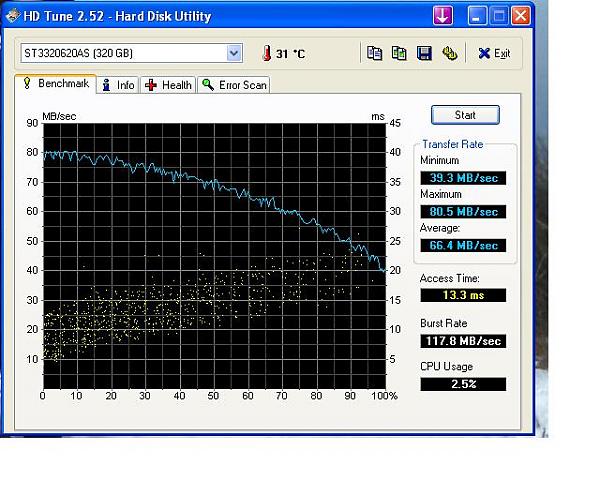The image size is (600, 480).
Task: Open the drive selection dropdown arrow
Action: coord(234,53)
